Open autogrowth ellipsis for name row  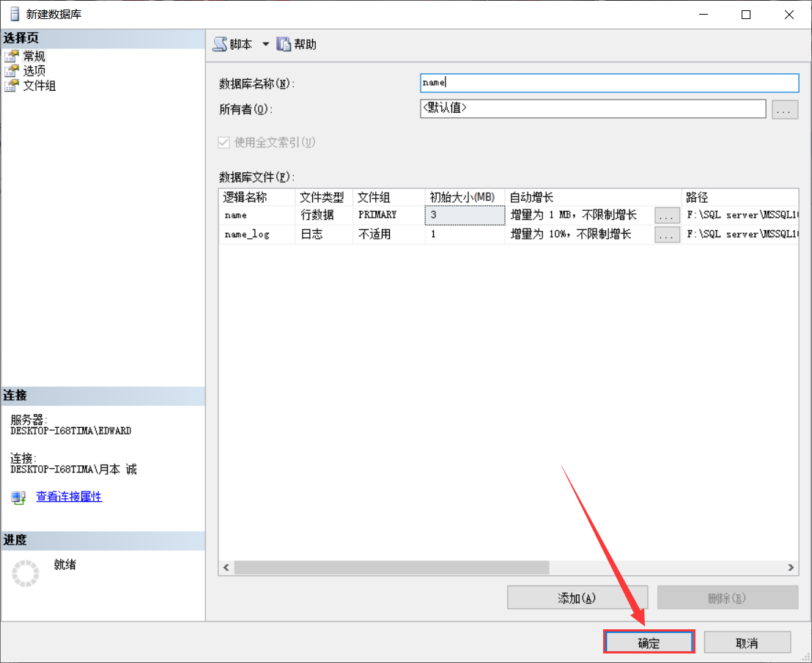point(667,215)
